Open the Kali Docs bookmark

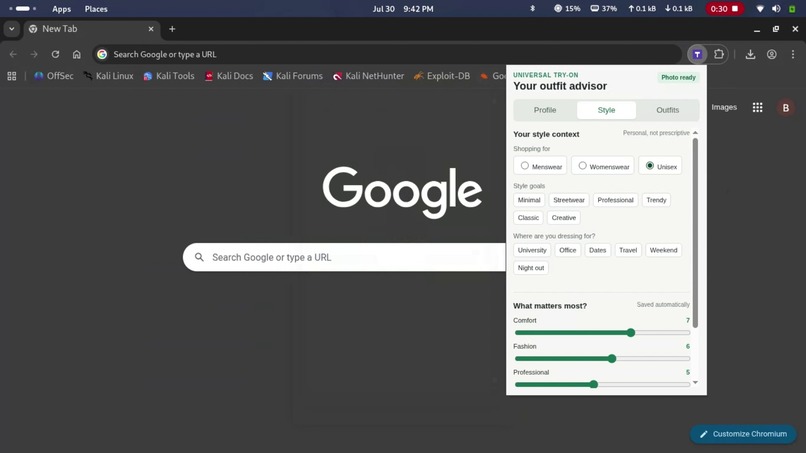point(229,76)
